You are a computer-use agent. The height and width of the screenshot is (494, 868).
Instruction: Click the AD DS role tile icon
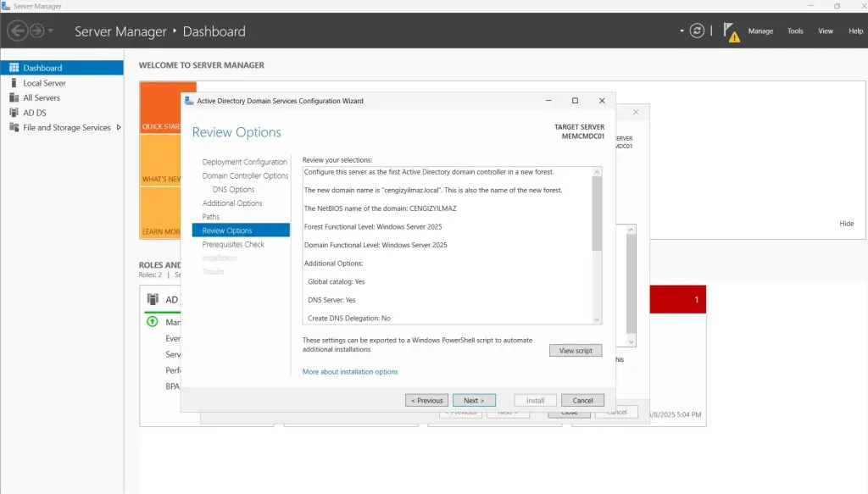(153, 299)
